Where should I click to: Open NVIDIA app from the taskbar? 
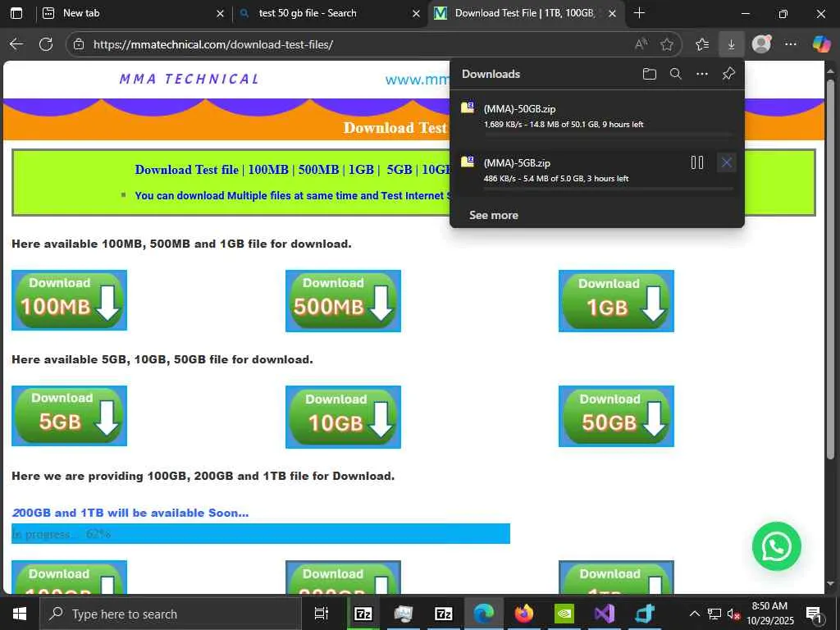pyautogui.click(x=564, y=614)
